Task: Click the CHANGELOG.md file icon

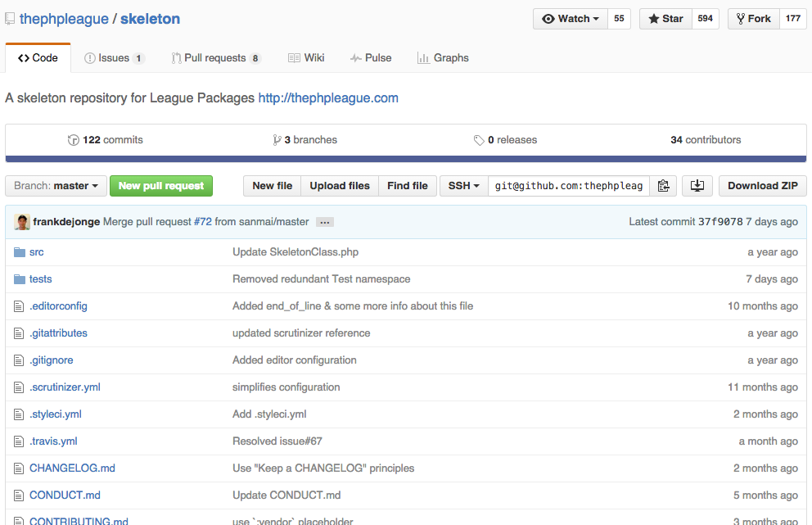Action: pos(19,468)
